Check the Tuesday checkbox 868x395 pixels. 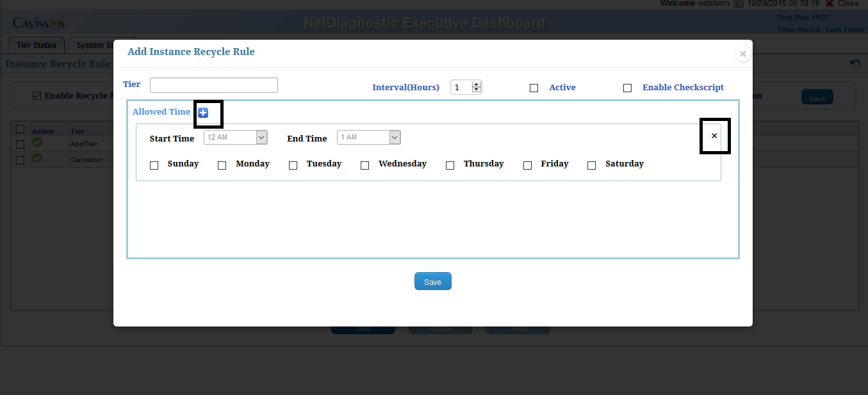(x=293, y=166)
